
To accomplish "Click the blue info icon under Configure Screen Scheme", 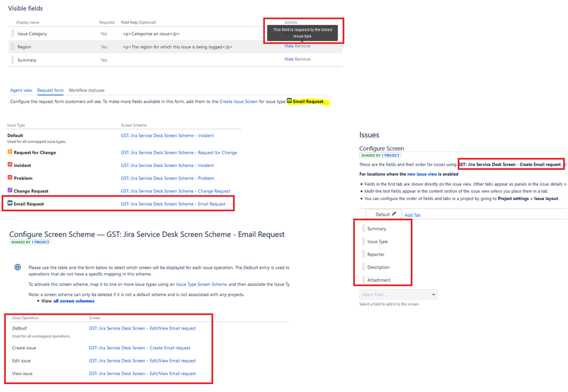I will [18, 268].
